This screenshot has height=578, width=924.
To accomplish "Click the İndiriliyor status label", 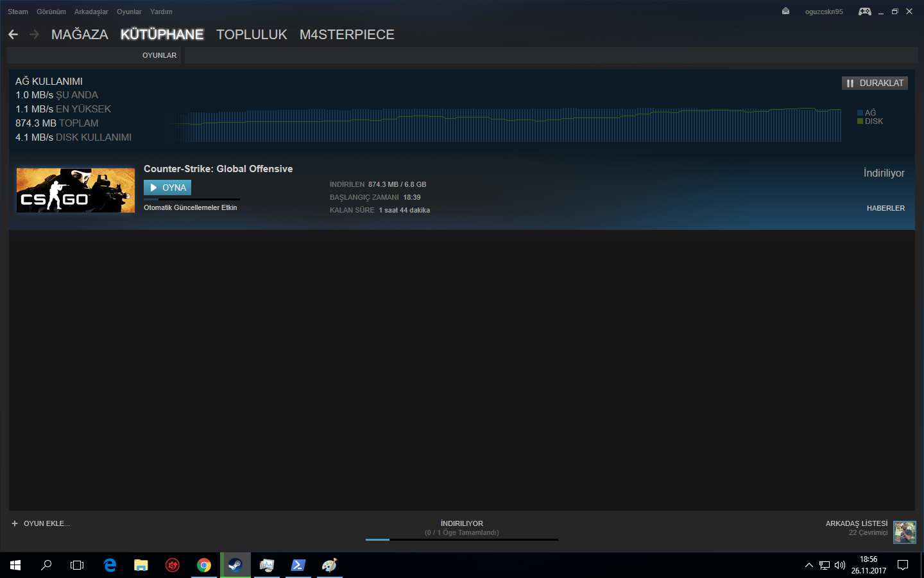I will click(884, 173).
